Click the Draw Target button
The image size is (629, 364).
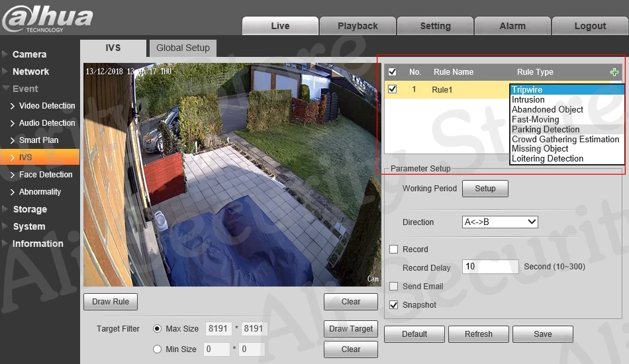coord(351,329)
